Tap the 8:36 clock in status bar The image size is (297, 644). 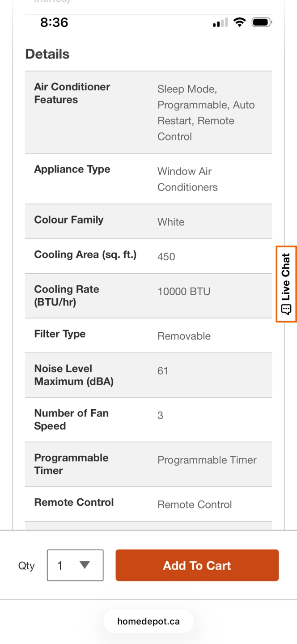(54, 22)
